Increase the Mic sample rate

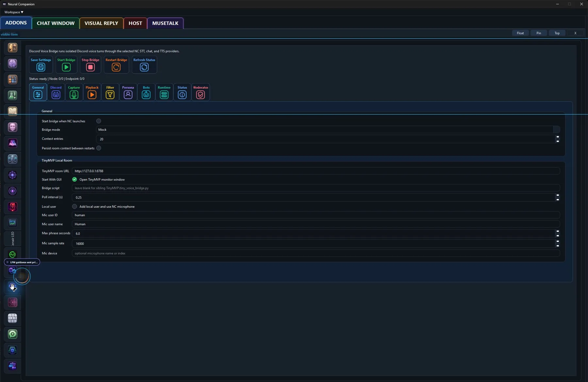coord(558,242)
